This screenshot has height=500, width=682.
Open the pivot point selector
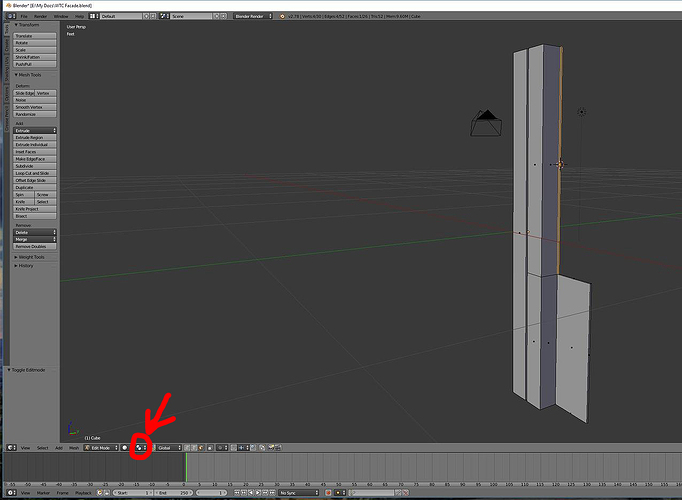(141, 447)
